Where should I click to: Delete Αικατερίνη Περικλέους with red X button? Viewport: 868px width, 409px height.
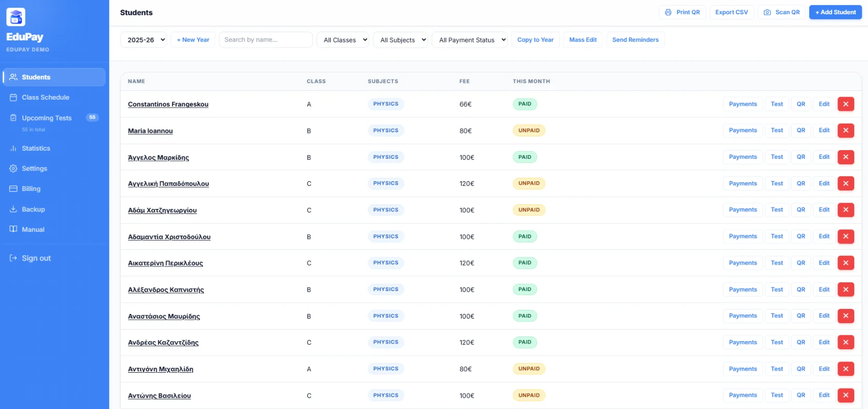[x=846, y=263]
